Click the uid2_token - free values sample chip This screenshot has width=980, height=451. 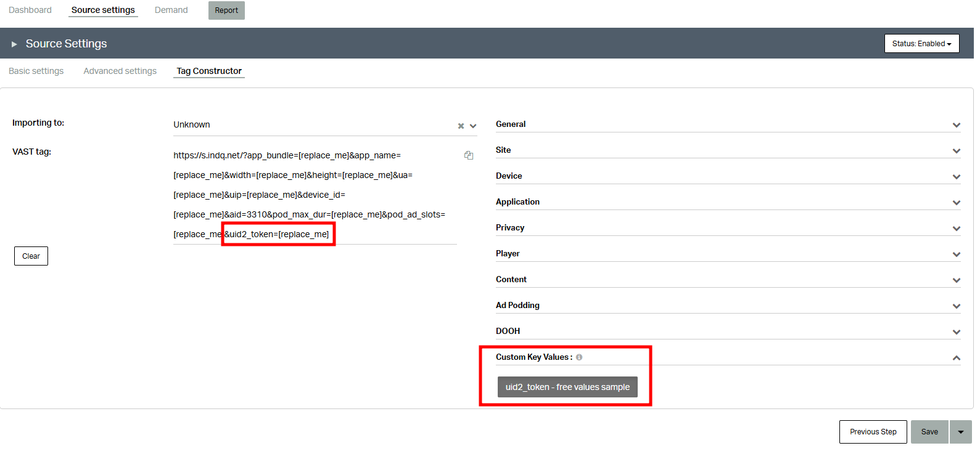click(567, 387)
